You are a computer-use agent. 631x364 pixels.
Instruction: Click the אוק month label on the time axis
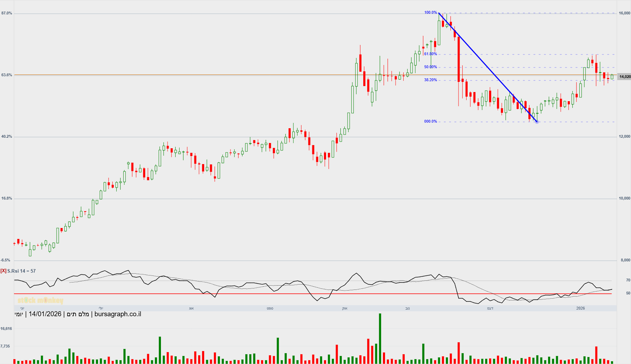click(345, 308)
